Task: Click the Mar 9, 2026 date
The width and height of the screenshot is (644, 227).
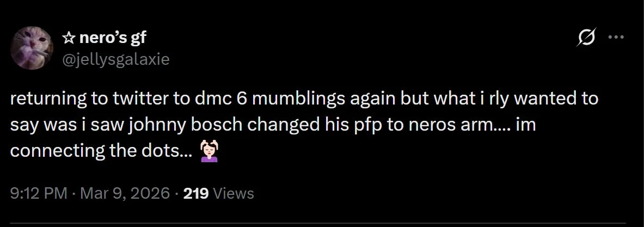Action: click(124, 193)
